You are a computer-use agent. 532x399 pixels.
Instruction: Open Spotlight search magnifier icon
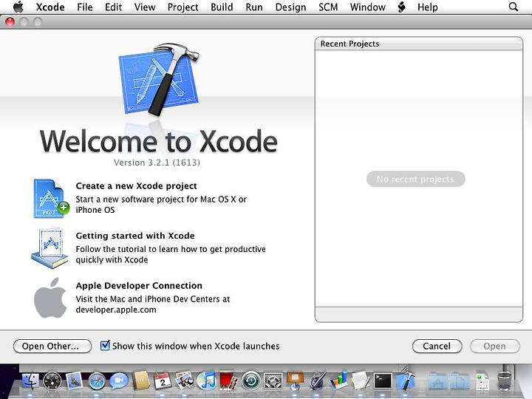point(514,7)
